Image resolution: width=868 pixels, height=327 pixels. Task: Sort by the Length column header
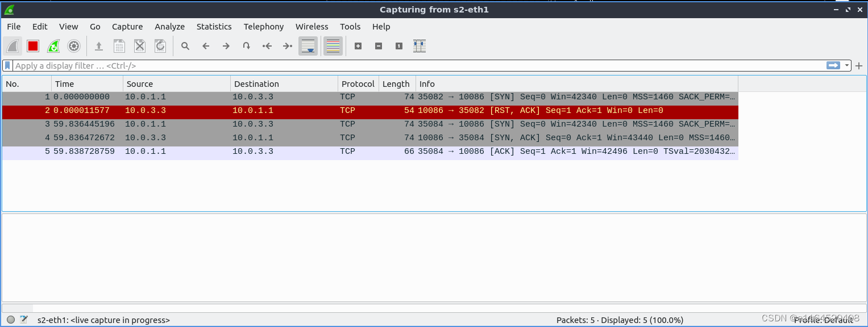[397, 84]
